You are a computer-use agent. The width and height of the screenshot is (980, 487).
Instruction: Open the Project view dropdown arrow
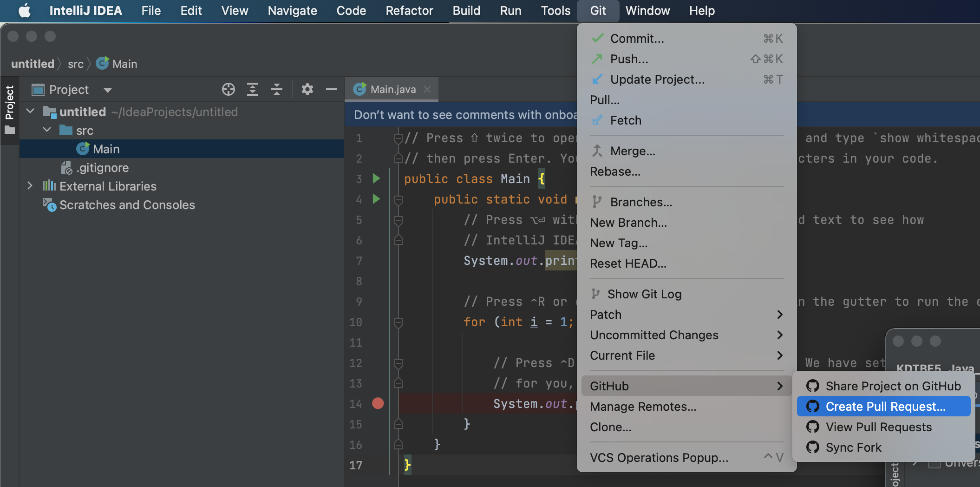pyautogui.click(x=108, y=90)
